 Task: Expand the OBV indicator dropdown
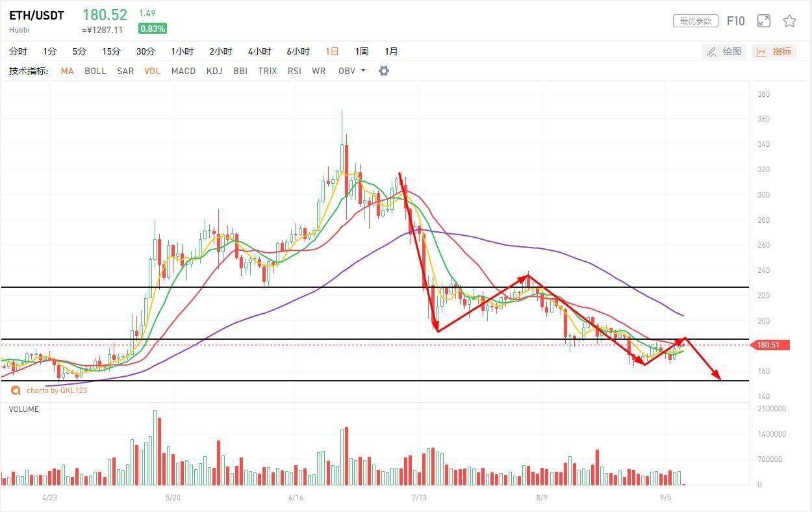pyautogui.click(x=352, y=71)
